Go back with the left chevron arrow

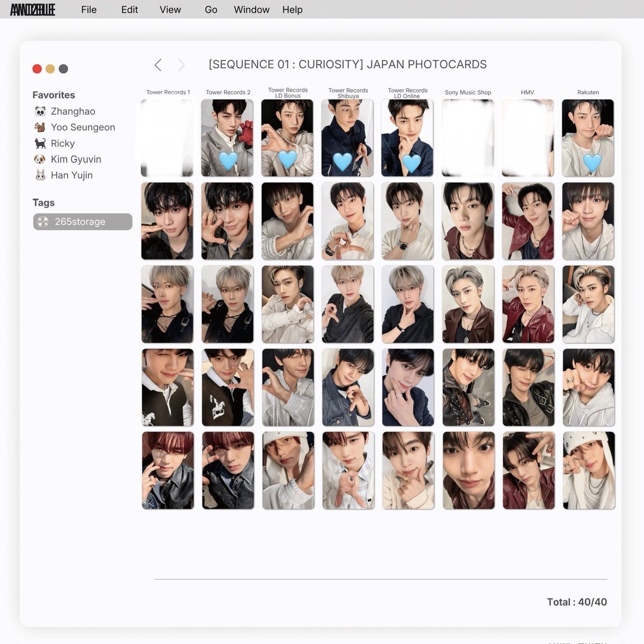pos(158,65)
